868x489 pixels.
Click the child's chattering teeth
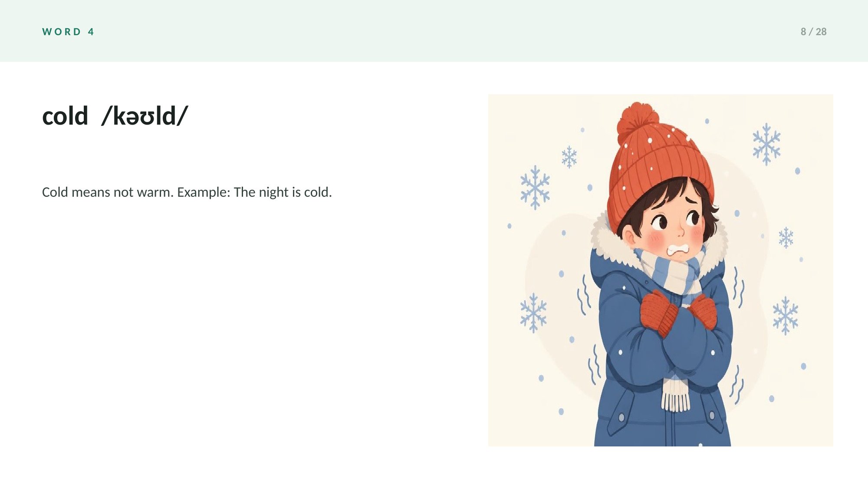(x=678, y=250)
